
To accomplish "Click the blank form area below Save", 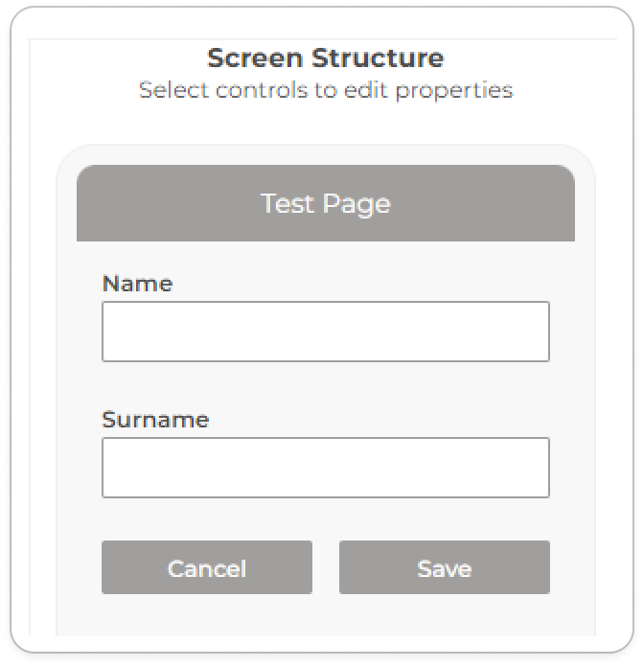I will pos(444,613).
